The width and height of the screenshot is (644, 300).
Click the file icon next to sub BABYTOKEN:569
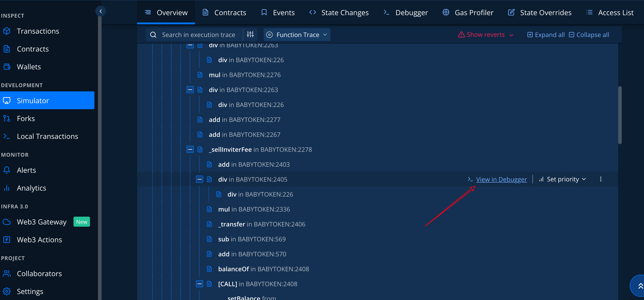click(x=210, y=239)
